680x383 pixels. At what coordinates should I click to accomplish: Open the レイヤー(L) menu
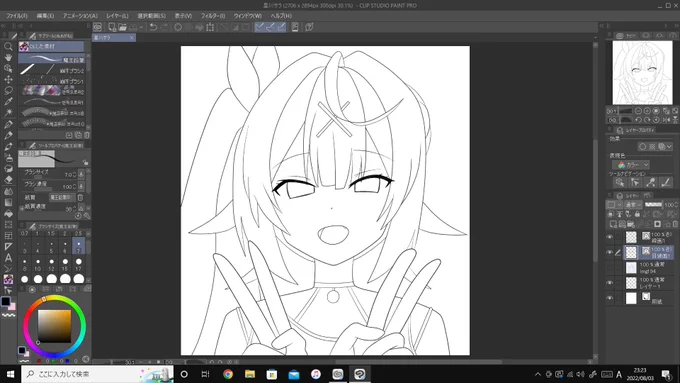(x=117, y=16)
